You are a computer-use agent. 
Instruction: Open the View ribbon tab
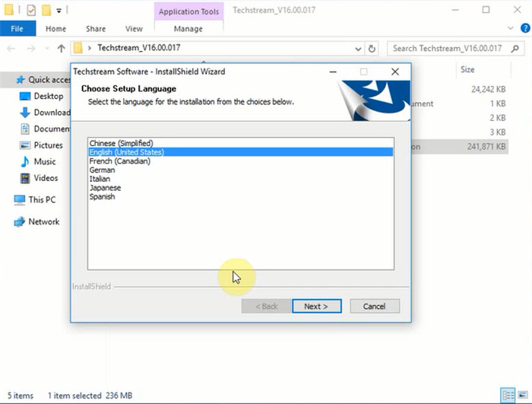tap(134, 29)
